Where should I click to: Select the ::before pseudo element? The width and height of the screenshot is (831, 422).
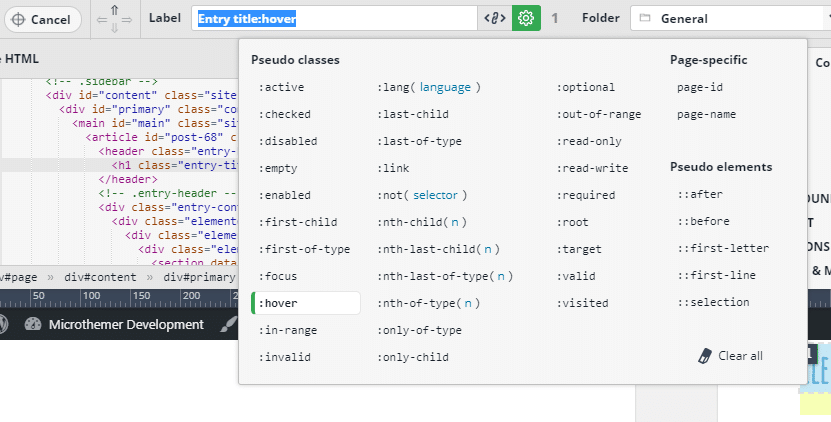[x=703, y=222]
